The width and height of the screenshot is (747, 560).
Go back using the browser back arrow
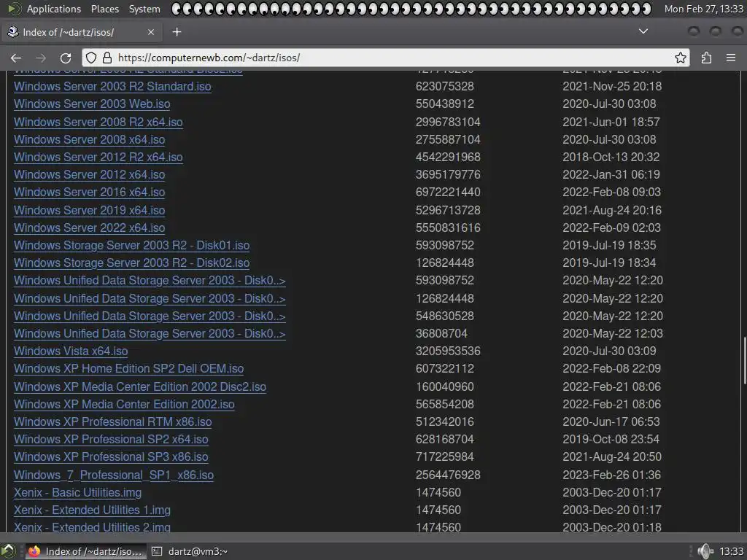click(16, 58)
